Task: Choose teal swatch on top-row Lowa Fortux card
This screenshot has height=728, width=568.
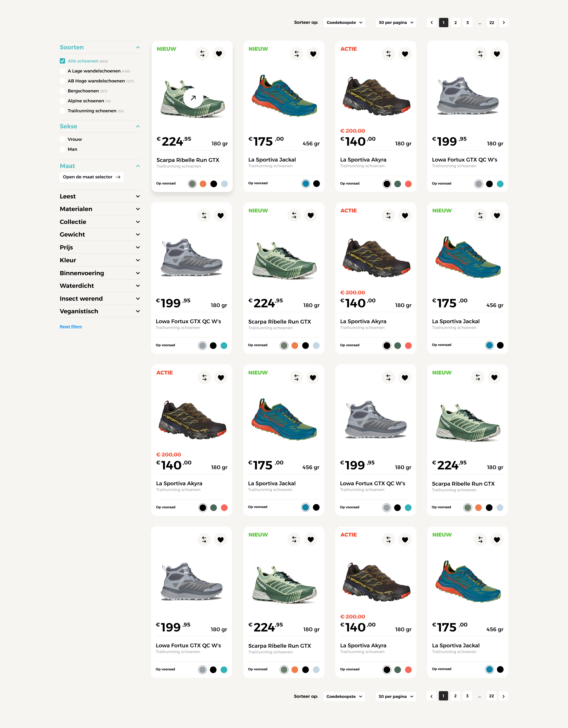Action: pos(500,184)
